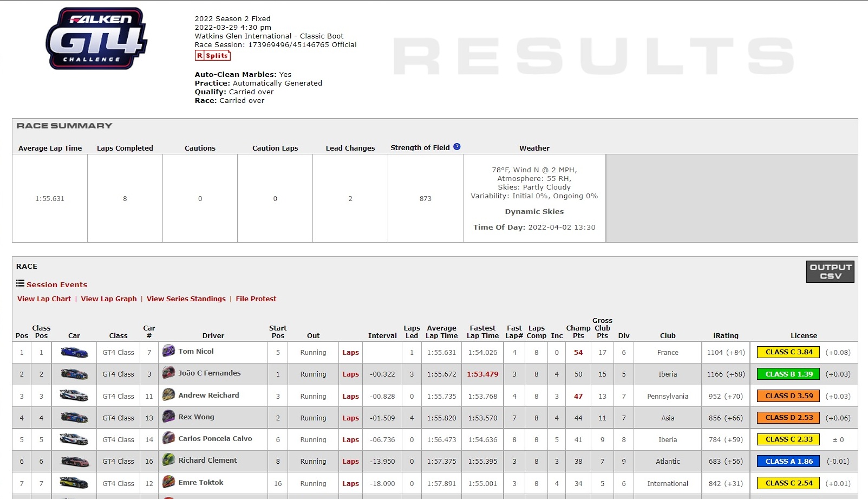The image size is (868, 499).
Task: Click Rex Wong's helmet icon
Action: (169, 417)
